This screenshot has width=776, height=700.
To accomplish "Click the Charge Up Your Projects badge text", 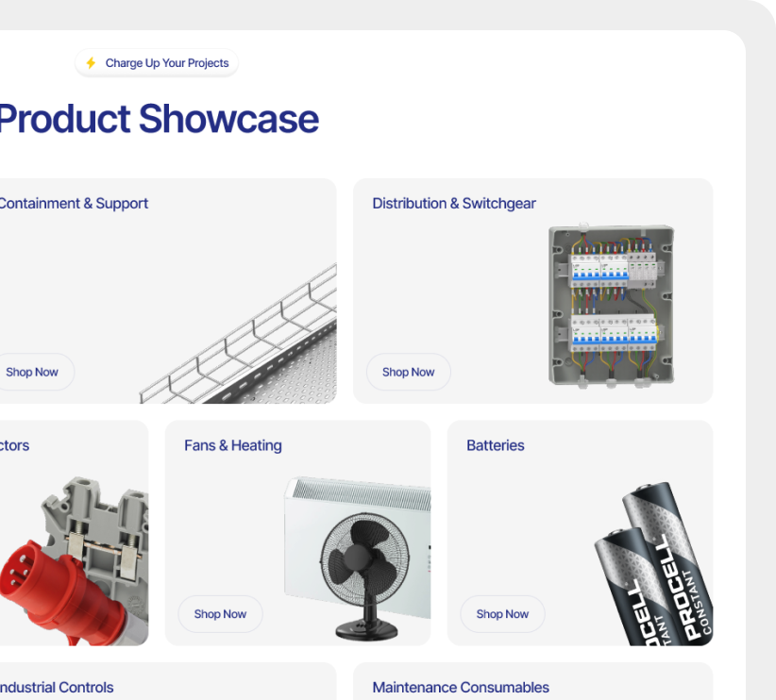I will pos(167,63).
